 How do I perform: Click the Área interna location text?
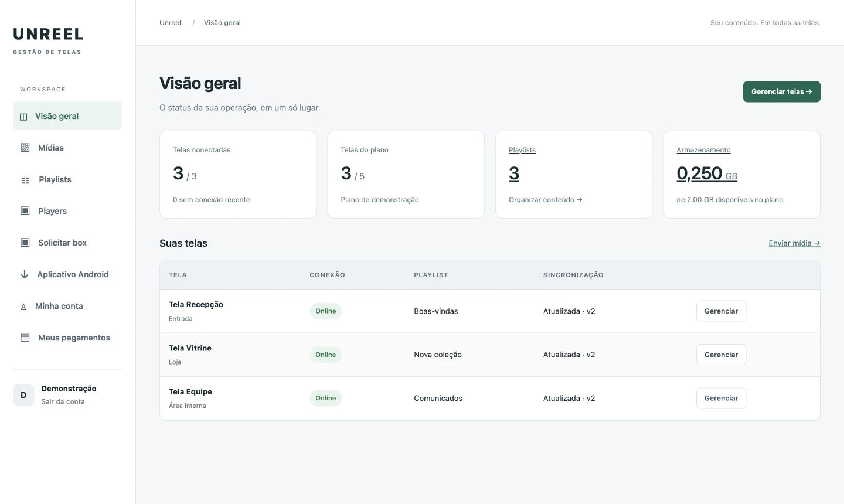187,406
